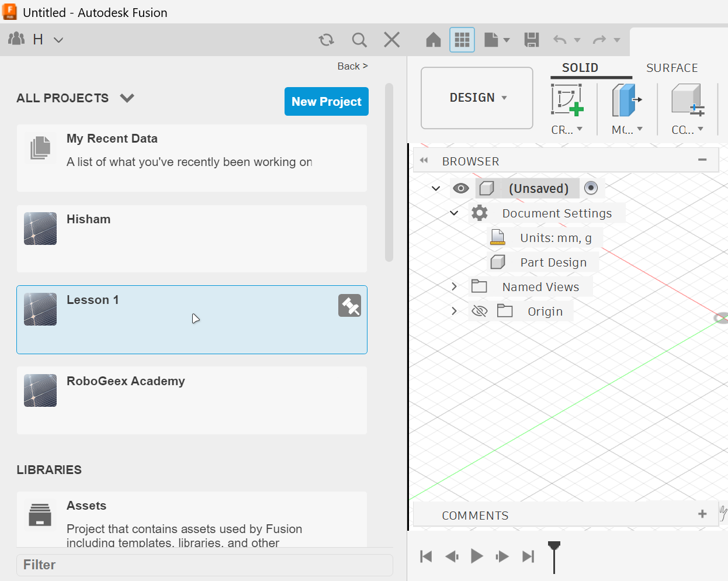Click the Redo arrow
Image resolution: width=728 pixels, height=581 pixels.
[x=599, y=40]
